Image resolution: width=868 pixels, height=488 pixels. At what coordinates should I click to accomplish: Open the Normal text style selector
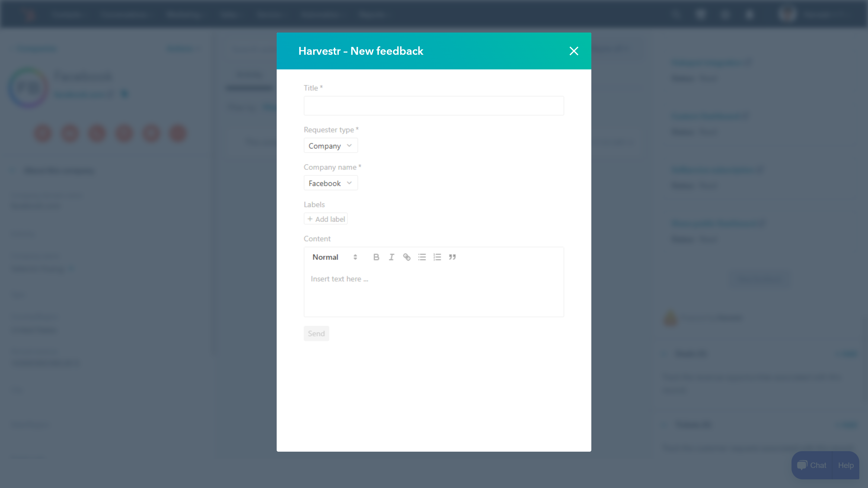tap(334, 257)
